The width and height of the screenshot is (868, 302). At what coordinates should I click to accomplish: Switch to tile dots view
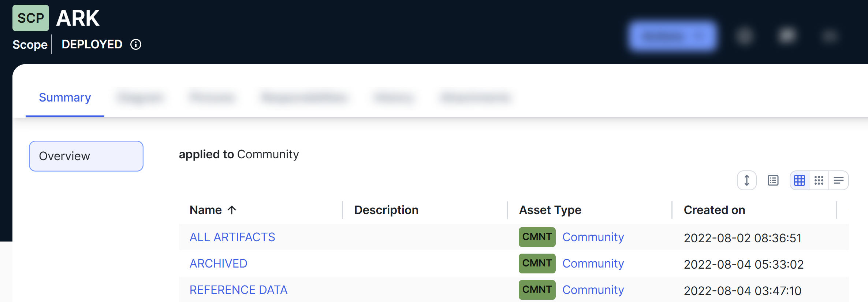(x=819, y=180)
